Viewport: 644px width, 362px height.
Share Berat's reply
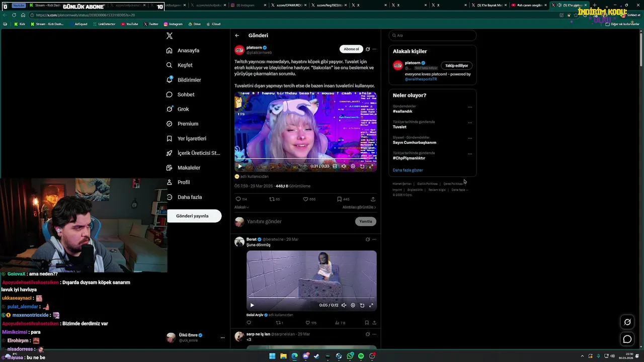(374, 323)
